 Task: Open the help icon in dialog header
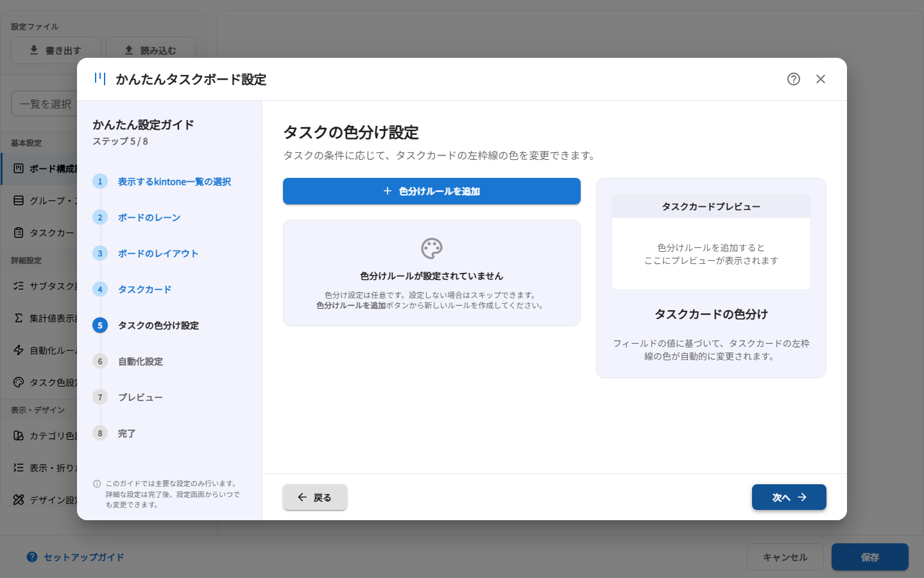794,79
